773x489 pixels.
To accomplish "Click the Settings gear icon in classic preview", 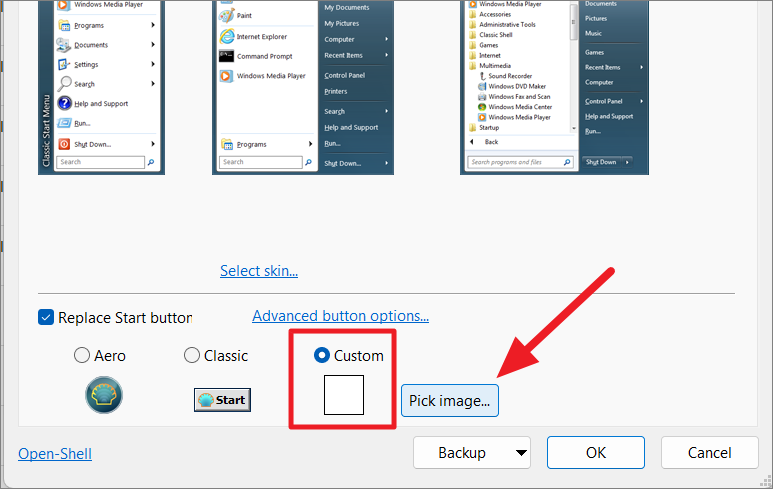I will 64,65.
